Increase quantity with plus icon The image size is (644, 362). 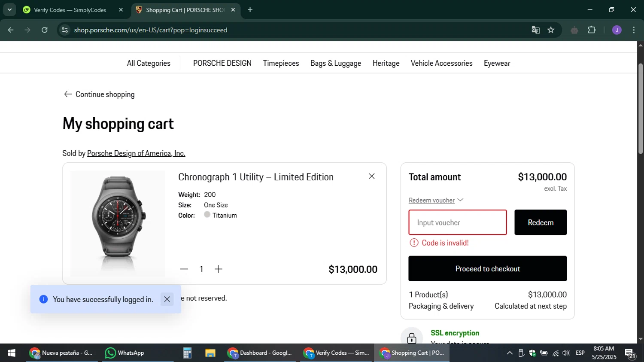(x=219, y=269)
